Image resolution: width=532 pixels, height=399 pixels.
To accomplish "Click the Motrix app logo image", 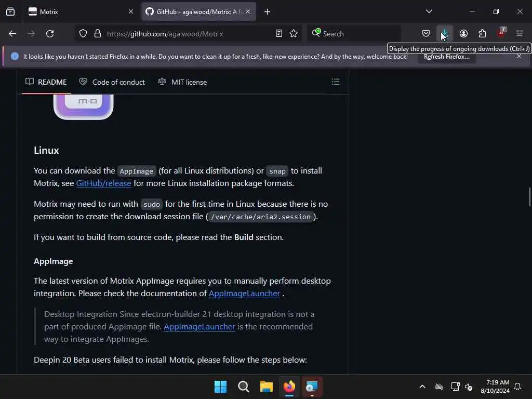I will [x=84, y=107].
